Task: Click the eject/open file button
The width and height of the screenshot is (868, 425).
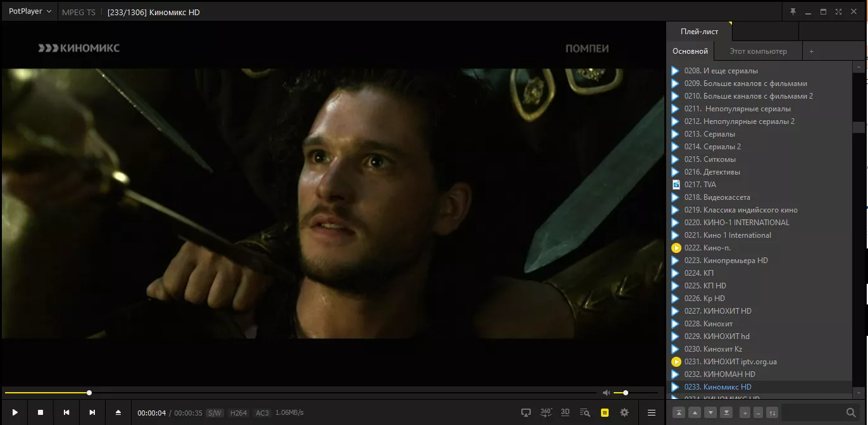Action: click(118, 412)
